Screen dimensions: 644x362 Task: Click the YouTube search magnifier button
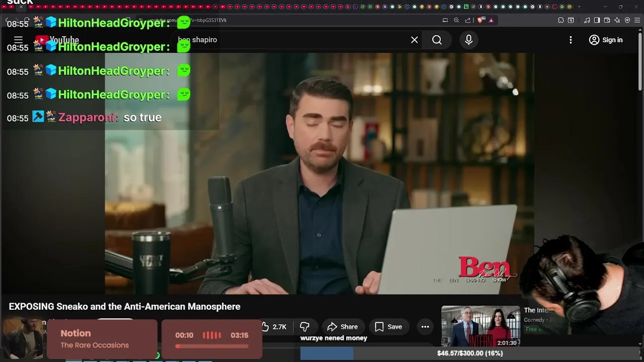click(437, 40)
